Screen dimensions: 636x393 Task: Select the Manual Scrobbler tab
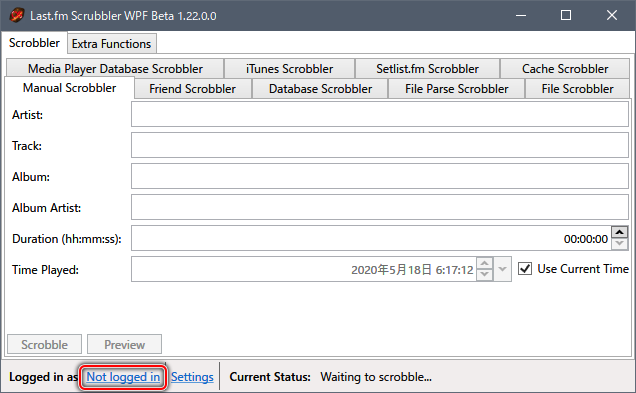pos(69,88)
